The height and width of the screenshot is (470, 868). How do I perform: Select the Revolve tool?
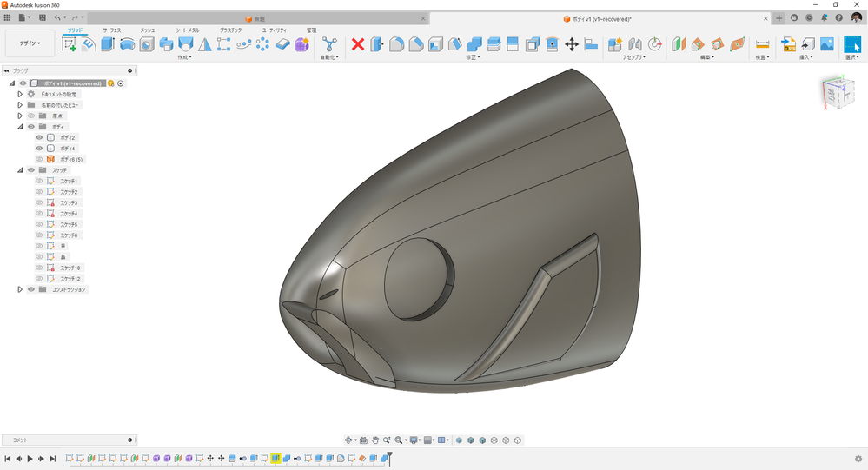click(127, 44)
